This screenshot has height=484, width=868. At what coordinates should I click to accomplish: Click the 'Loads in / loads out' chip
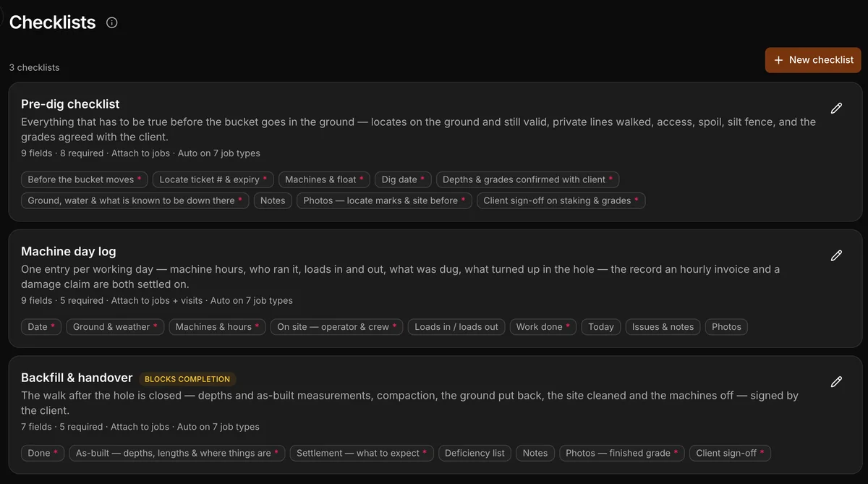[456, 327]
